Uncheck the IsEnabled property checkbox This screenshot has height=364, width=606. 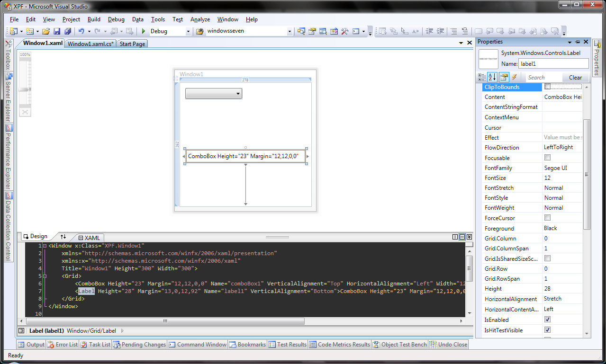tap(547, 320)
